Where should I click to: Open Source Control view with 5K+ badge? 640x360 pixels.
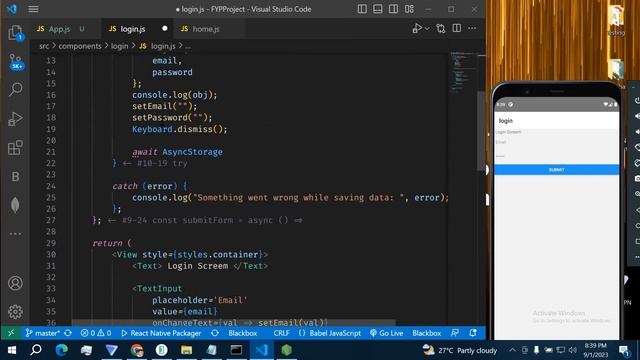tap(16, 62)
